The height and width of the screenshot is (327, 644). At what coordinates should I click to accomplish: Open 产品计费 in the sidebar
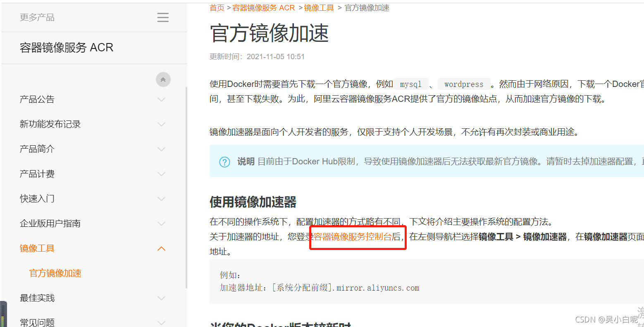37,174
